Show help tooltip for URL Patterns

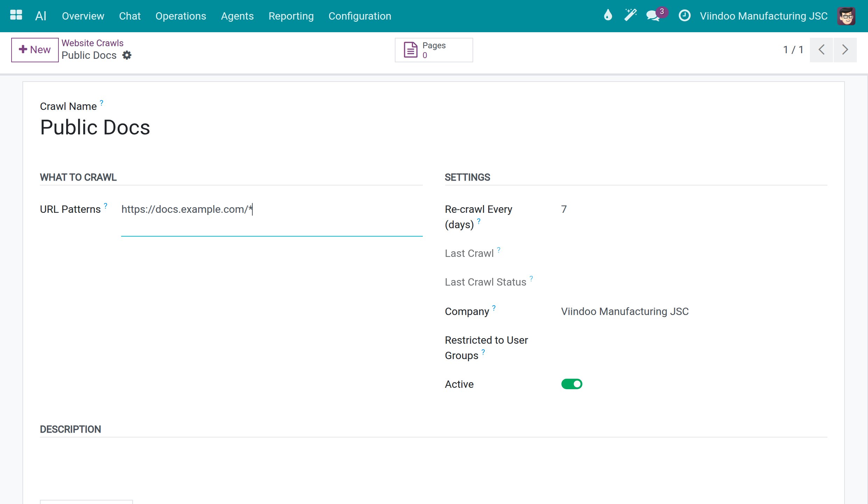[106, 205]
